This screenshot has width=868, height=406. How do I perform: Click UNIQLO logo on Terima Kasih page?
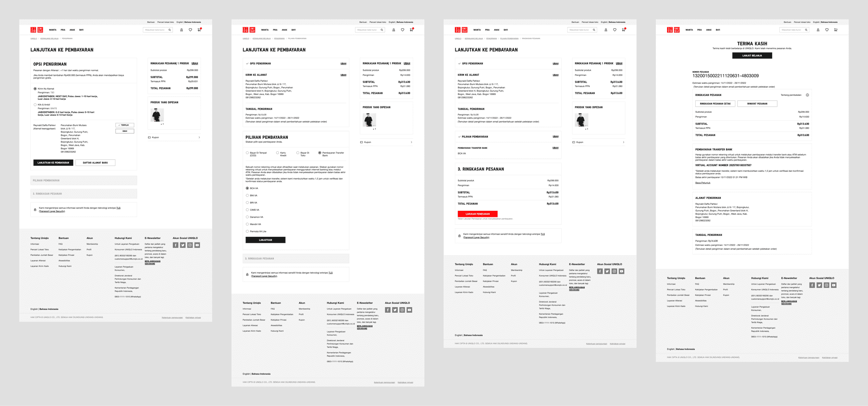(674, 30)
